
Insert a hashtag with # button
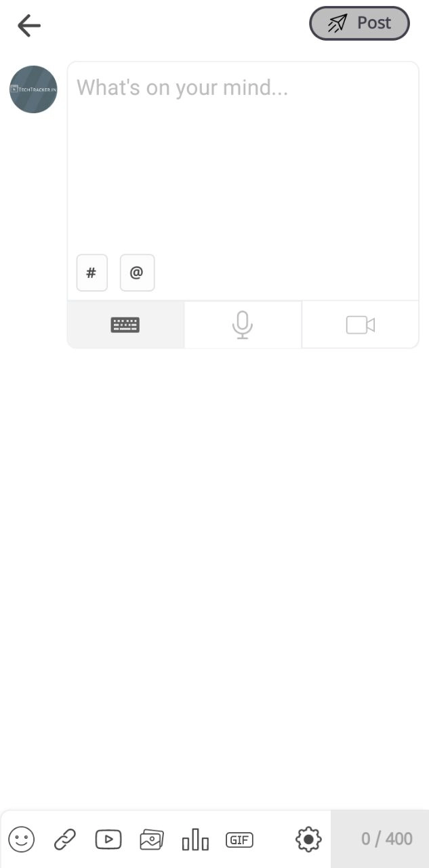(x=92, y=273)
